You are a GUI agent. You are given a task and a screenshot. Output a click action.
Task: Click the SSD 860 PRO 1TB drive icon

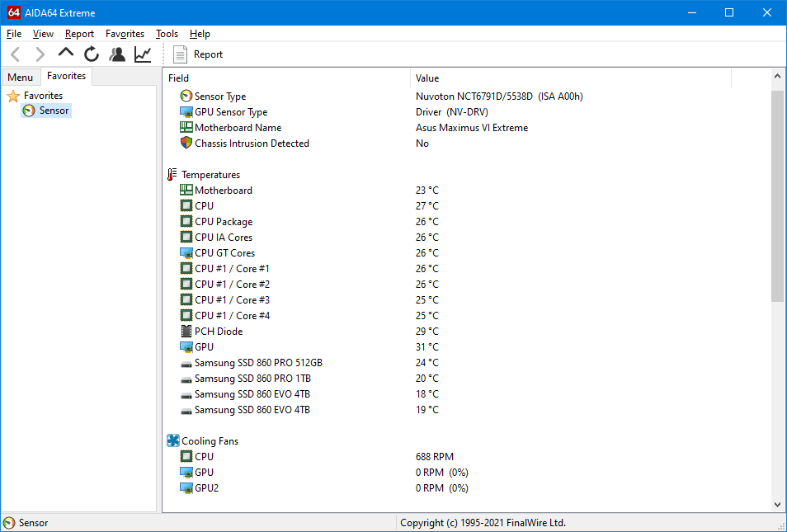186,379
